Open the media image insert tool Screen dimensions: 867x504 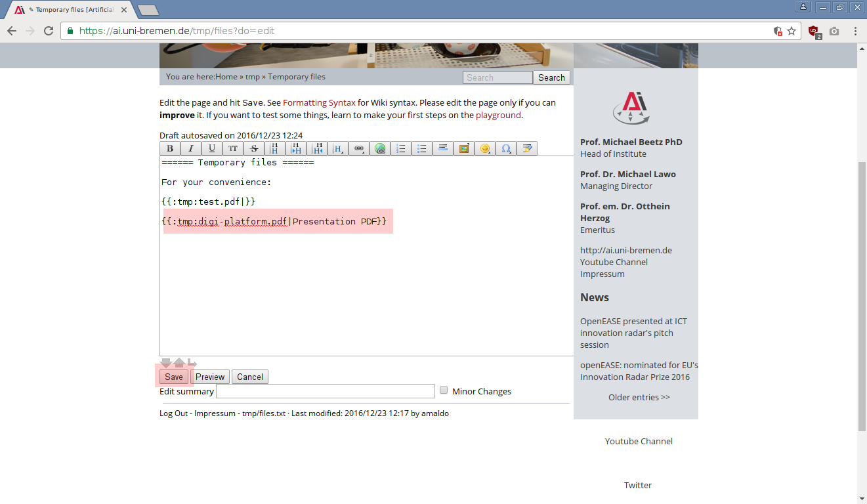click(464, 148)
